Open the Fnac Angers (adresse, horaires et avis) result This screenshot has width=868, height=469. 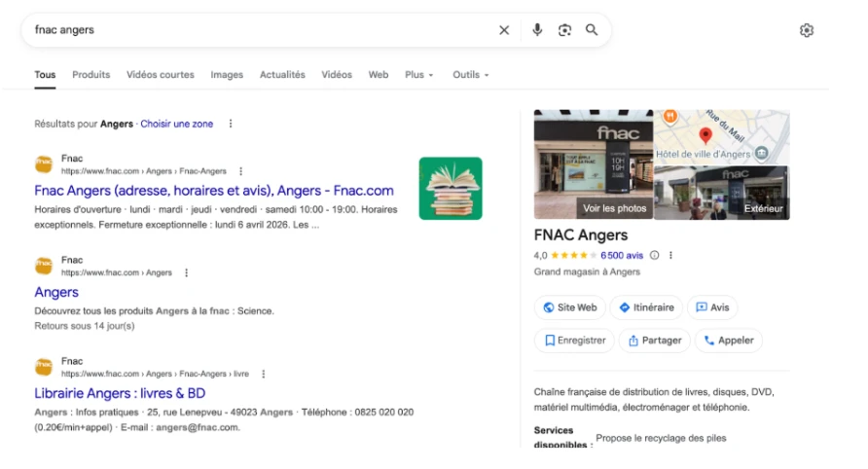pyautogui.click(x=214, y=191)
